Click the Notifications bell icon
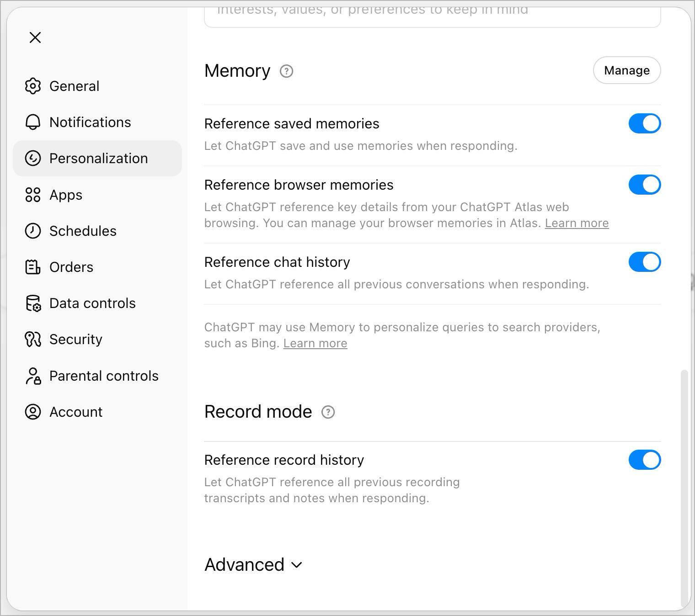Image resolution: width=695 pixels, height=616 pixels. pos(33,122)
